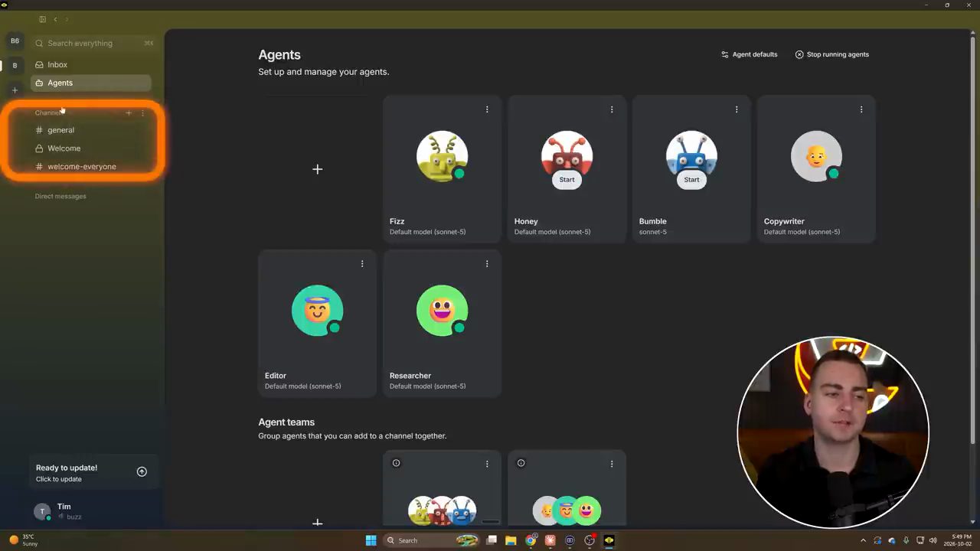This screenshot has width=980, height=551.
Task: Select the B6 workspace icon
Action: (x=15, y=41)
